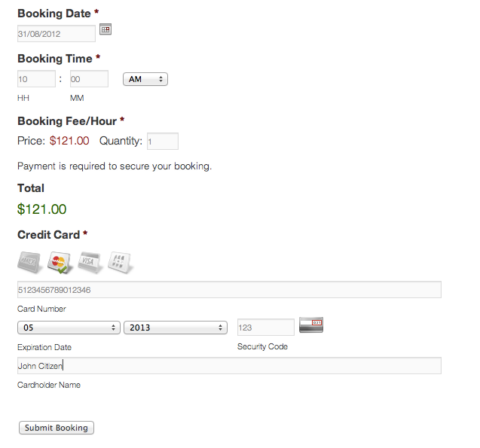
Task: Click the MM minutes input field
Action: (89, 79)
